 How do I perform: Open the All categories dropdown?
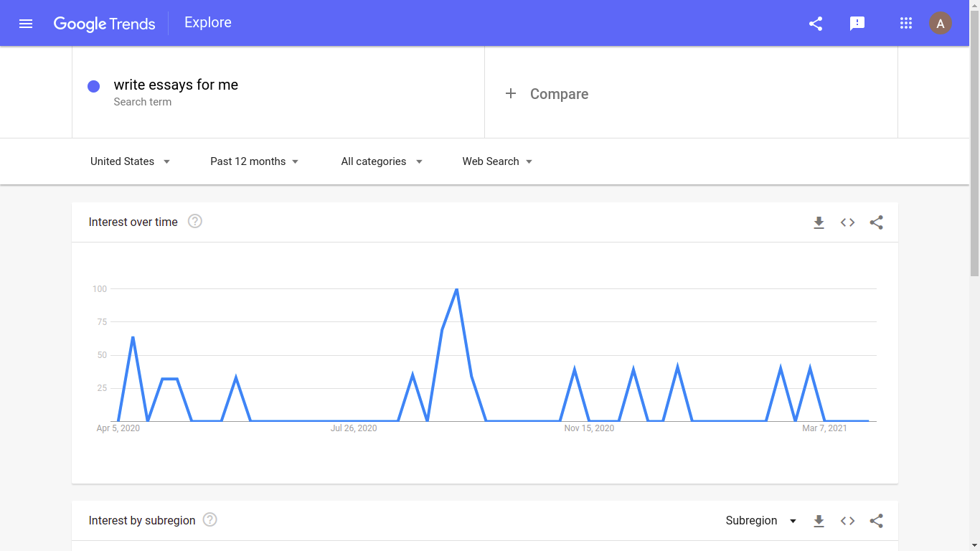pos(382,161)
